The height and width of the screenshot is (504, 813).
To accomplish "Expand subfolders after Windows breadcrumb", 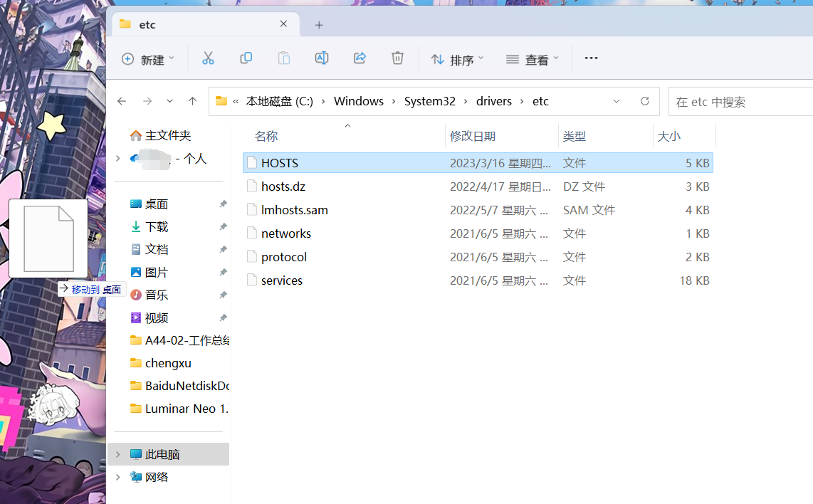I will 394,101.
